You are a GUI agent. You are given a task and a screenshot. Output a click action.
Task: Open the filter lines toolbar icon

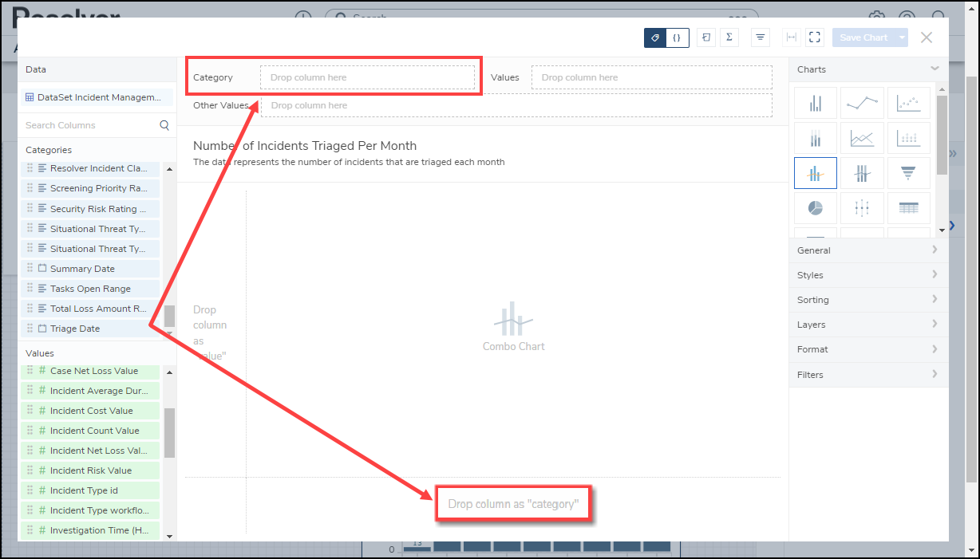(x=761, y=37)
